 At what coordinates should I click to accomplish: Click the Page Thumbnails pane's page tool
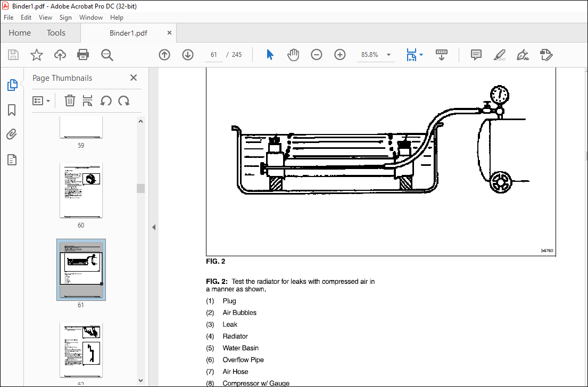pos(87,100)
